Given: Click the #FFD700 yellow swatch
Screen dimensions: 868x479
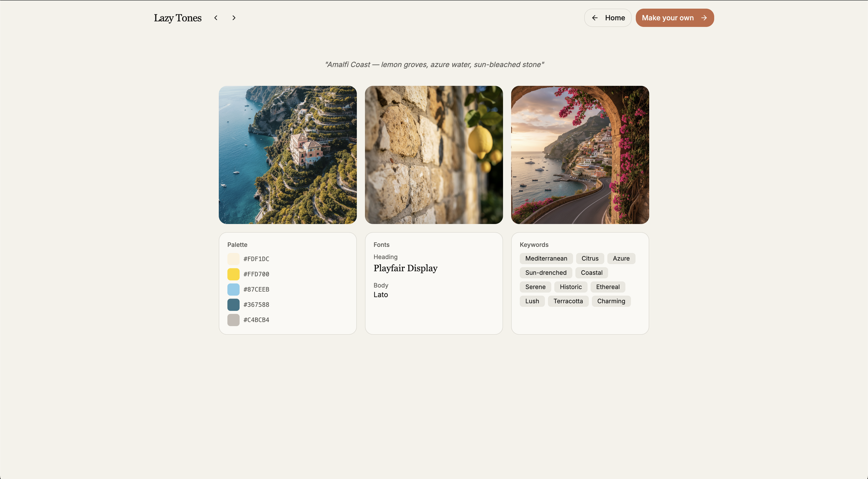Looking at the screenshot, I should click(233, 274).
